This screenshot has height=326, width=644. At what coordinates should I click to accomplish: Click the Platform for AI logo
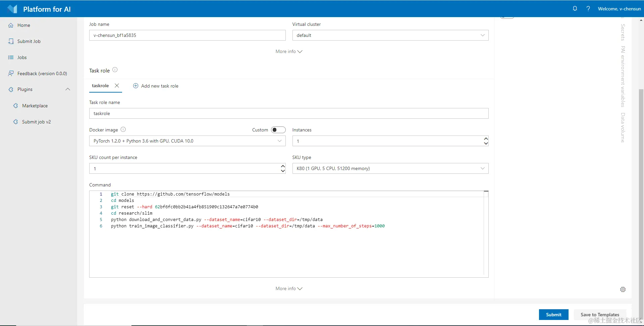pos(12,9)
